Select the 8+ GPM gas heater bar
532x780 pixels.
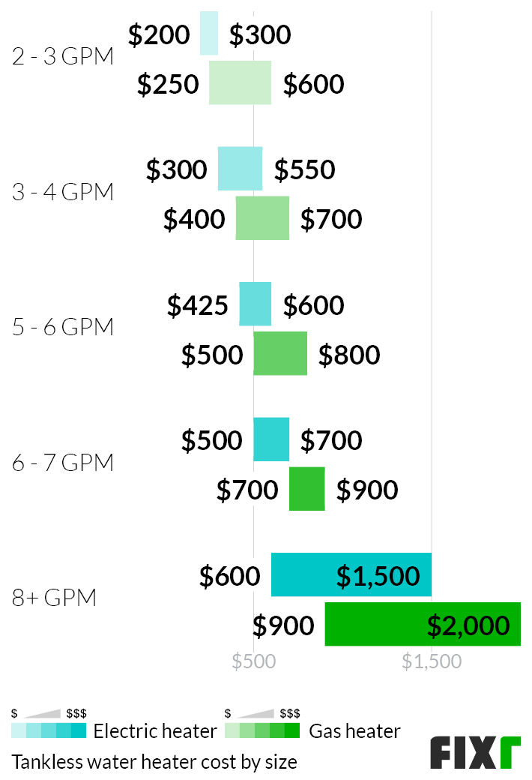[423, 624]
